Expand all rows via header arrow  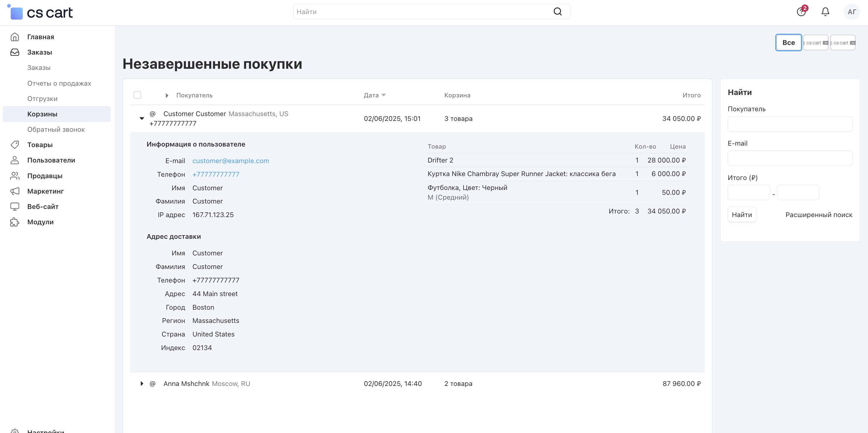point(167,95)
